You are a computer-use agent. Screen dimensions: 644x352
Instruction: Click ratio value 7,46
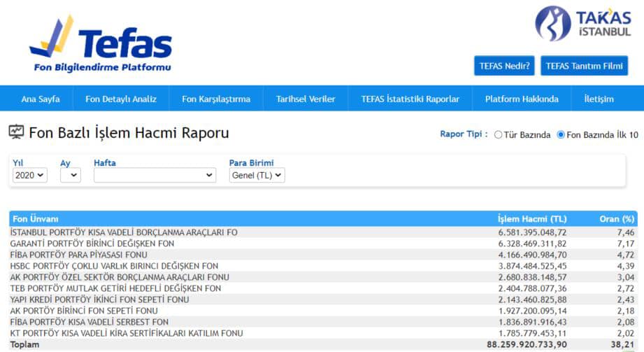coord(626,232)
